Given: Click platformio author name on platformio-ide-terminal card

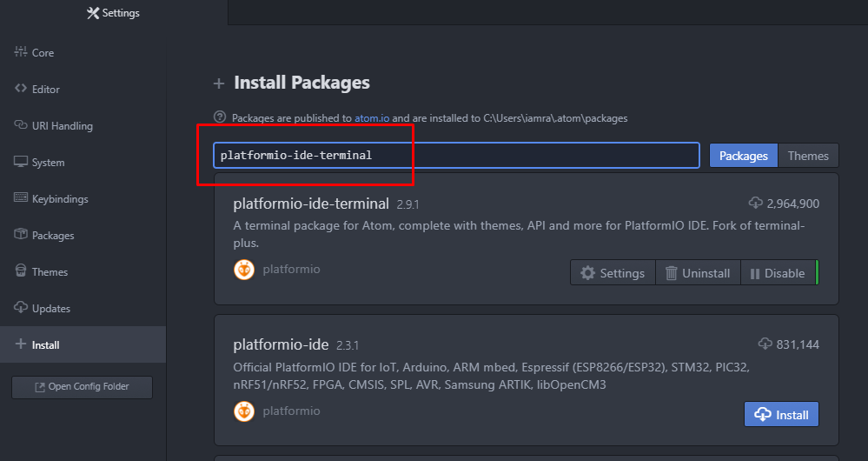Looking at the screenshot, I should (291, 270).
